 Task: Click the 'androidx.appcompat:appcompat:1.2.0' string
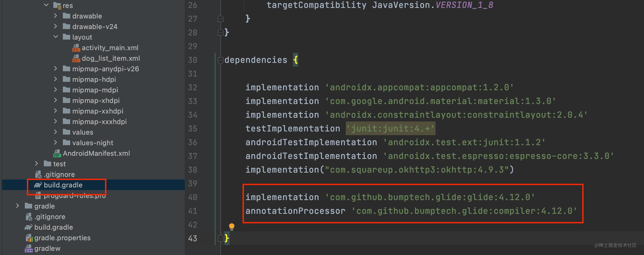(x=419, y=87)
